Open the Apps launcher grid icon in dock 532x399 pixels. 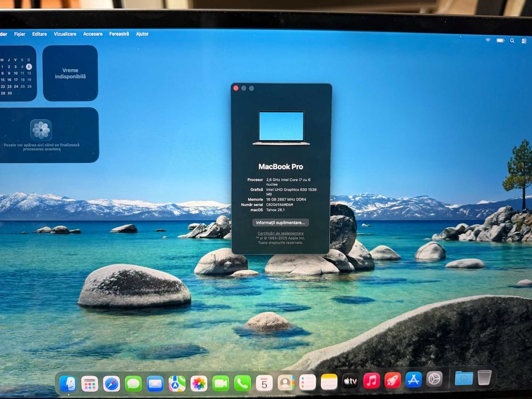pyautogui.click(x=90, y=384)
